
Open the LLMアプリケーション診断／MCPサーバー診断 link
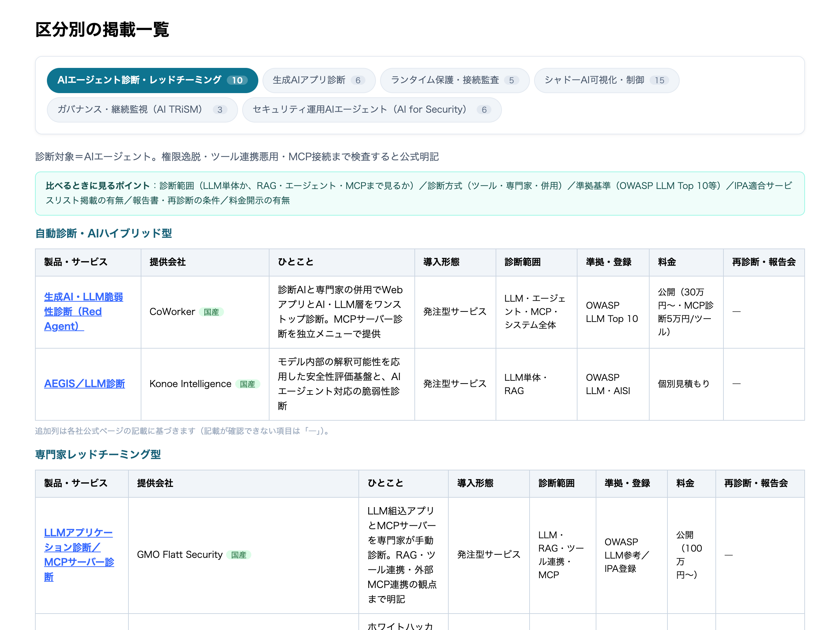tap(79, 554)
